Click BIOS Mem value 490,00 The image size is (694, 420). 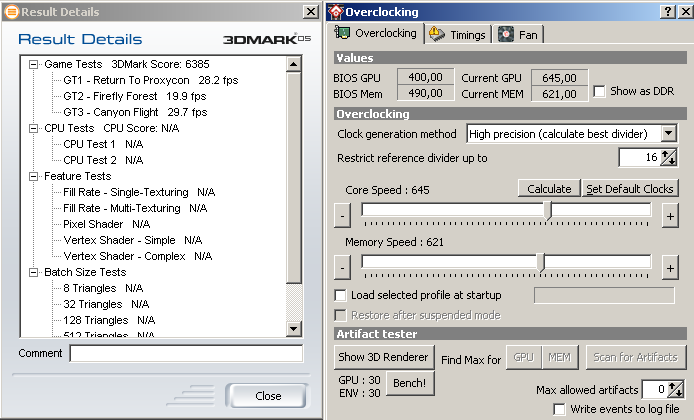click(426, 93)
